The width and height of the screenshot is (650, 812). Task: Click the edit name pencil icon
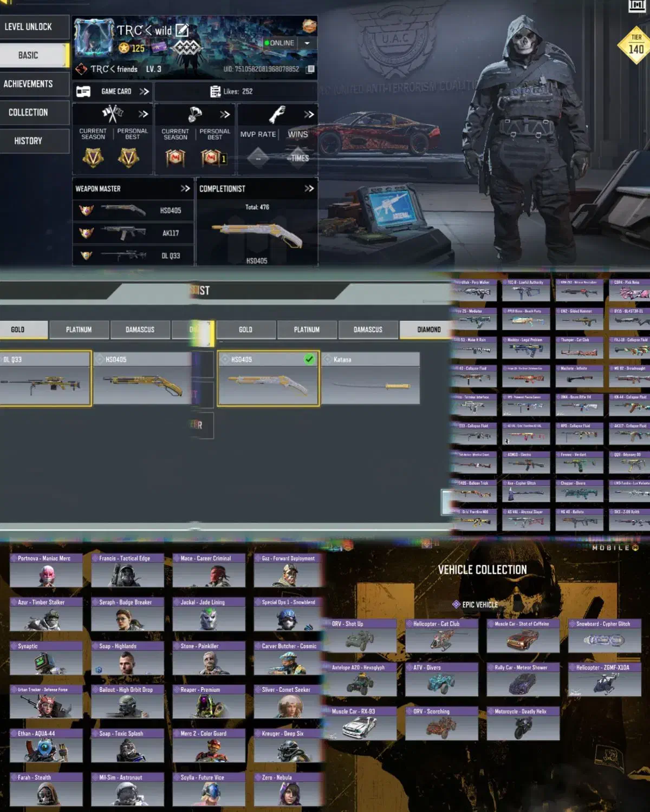[x=182, y=30]
